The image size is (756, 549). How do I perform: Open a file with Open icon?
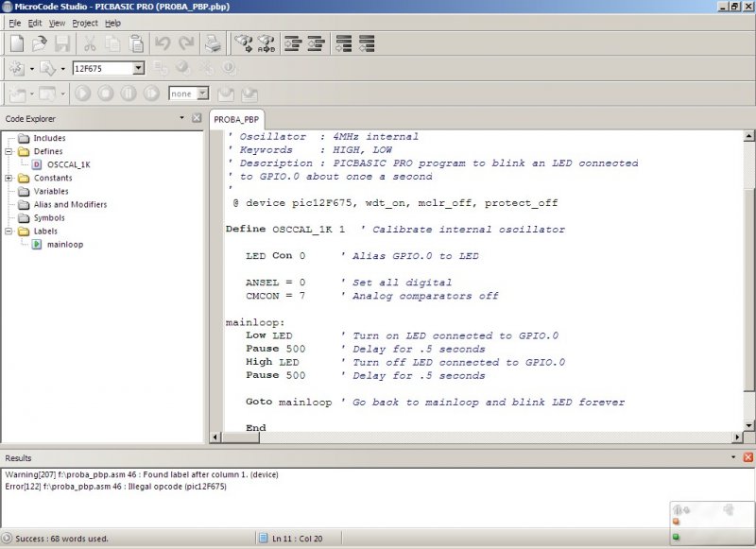[40, 43]
